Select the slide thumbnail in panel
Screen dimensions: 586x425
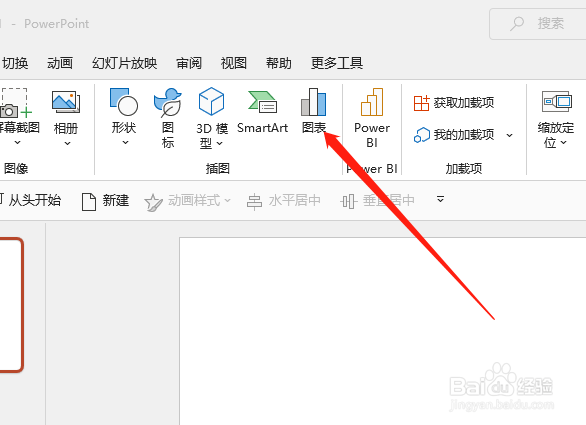coord(11,305)
